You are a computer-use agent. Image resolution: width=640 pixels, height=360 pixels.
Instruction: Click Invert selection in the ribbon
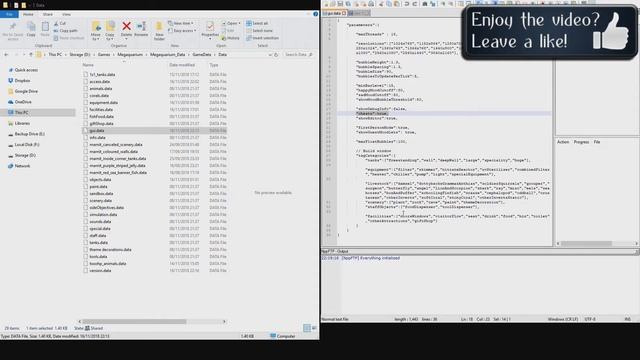[x=262, y=38]
